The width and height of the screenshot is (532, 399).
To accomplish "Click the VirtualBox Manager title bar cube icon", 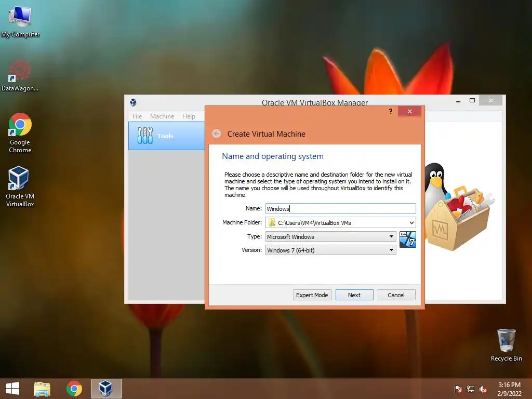I will 133,102.
